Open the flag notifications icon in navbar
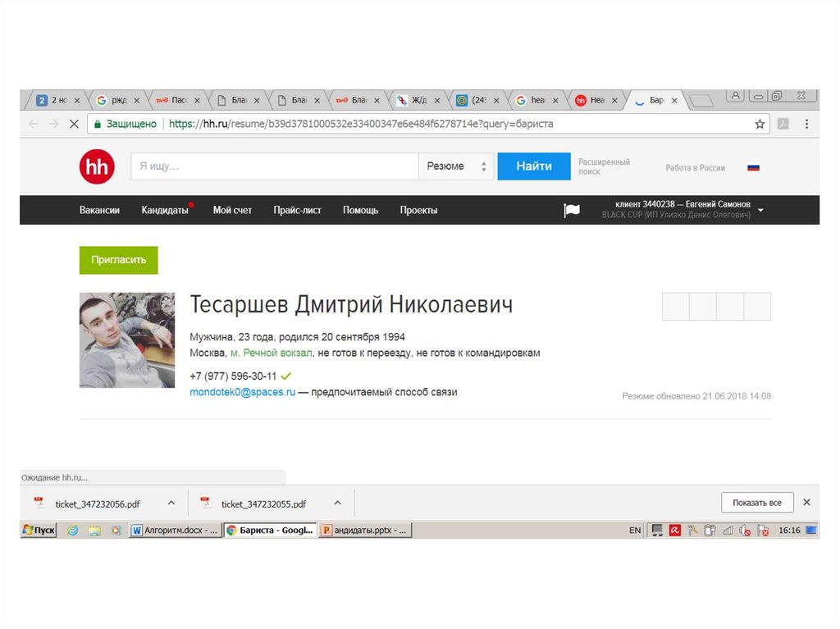Screen dimensions: 840x629 click(572, 210)
